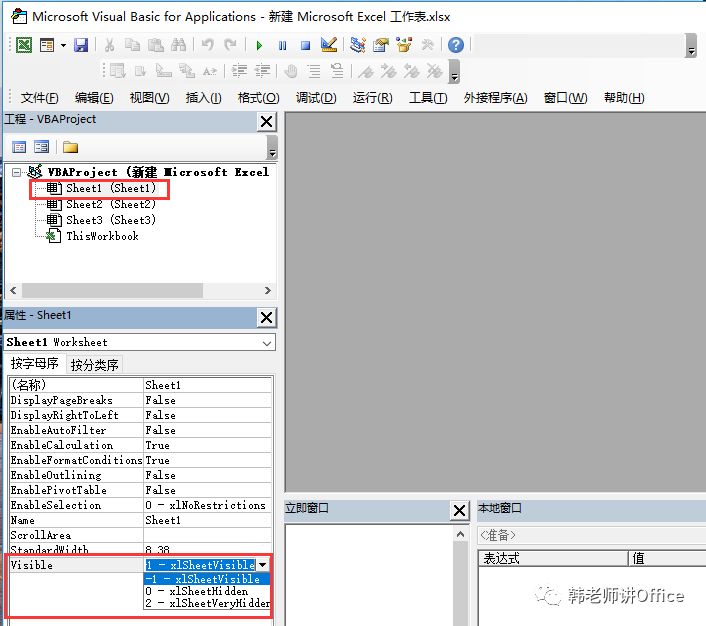Expand edit toolbar options arrow
The image size is (706, 626).
click(x=454, y=72)
